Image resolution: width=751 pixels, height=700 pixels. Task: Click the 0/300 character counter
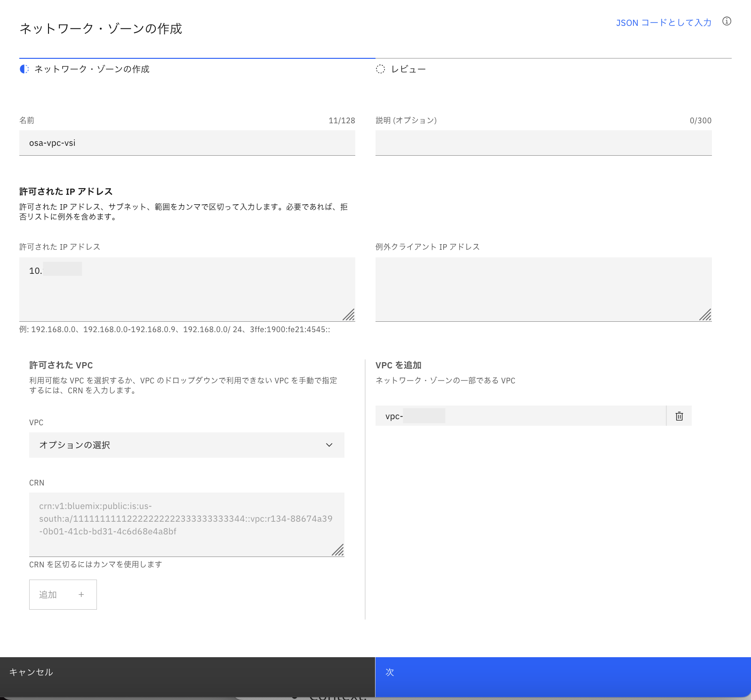(x=701, y=120)
